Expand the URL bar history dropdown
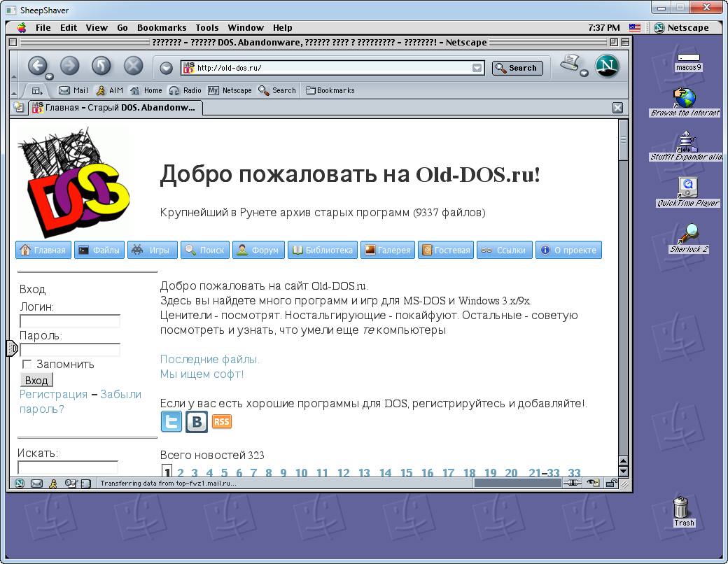 [x=477, y=68]
